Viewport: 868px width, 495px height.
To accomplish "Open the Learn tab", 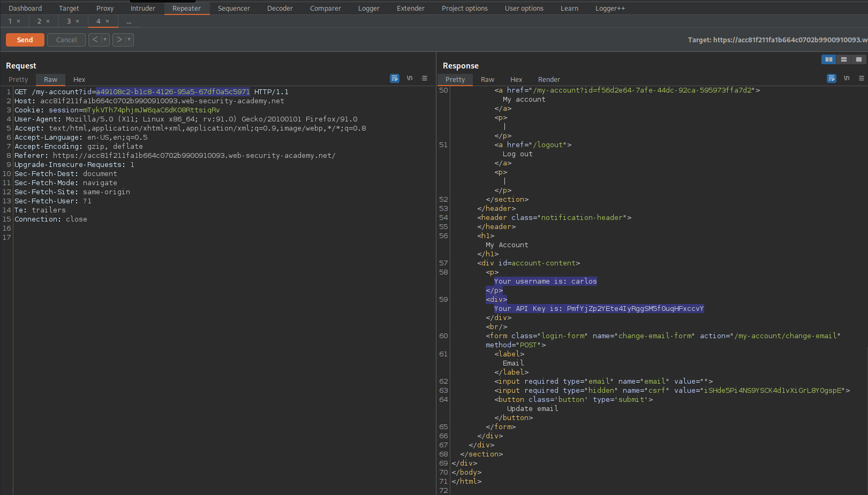I will 570,8.
